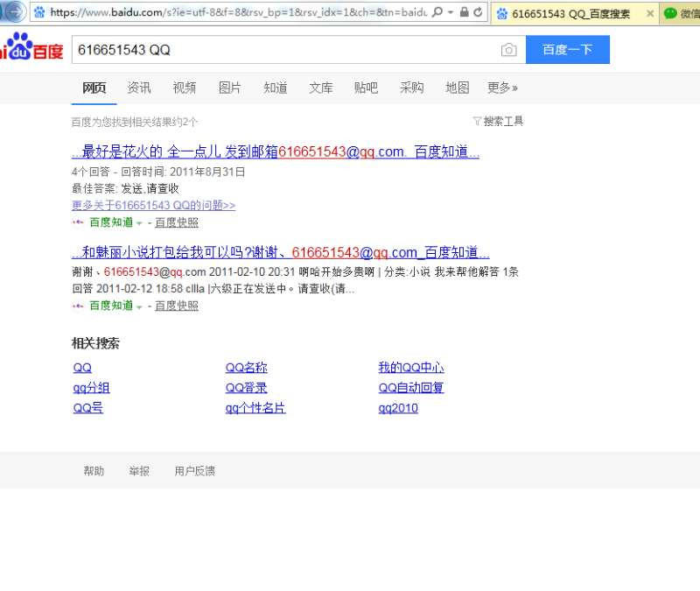Open result titled 最好是花火的 全一点儿
Viewport: 700px width, 591px height.
(276, 151)
